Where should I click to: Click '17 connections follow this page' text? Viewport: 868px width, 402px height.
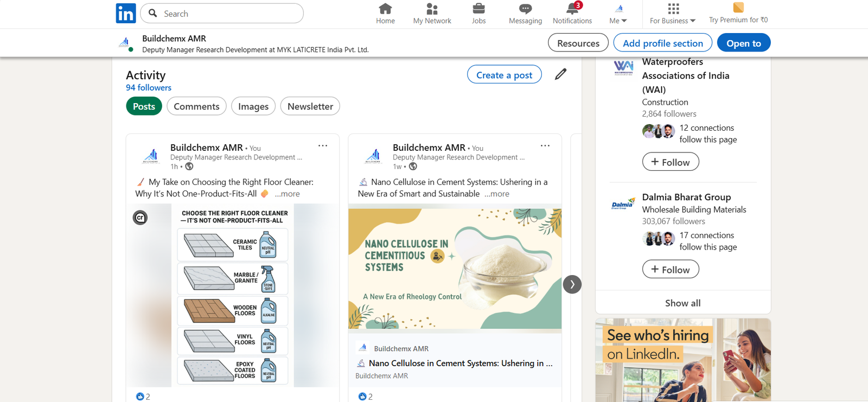[708, 241]
